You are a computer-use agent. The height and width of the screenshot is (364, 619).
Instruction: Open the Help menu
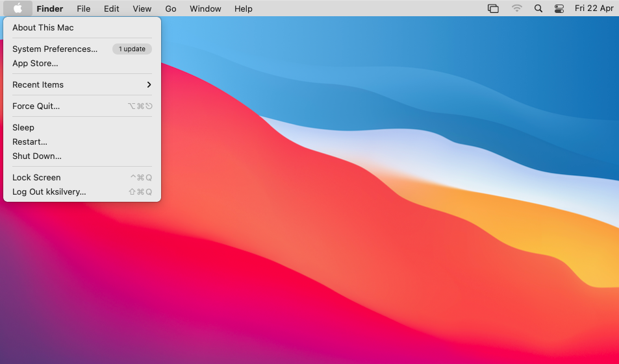click(243, 8)
